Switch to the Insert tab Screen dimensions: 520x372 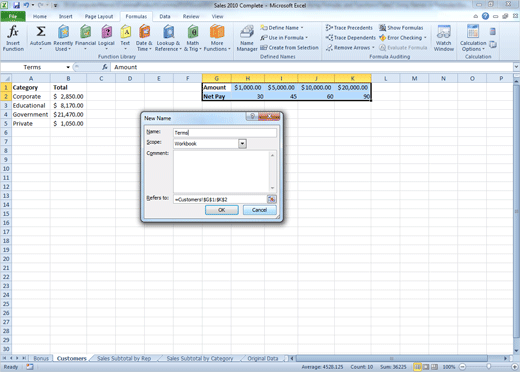(x=66, y=16)
